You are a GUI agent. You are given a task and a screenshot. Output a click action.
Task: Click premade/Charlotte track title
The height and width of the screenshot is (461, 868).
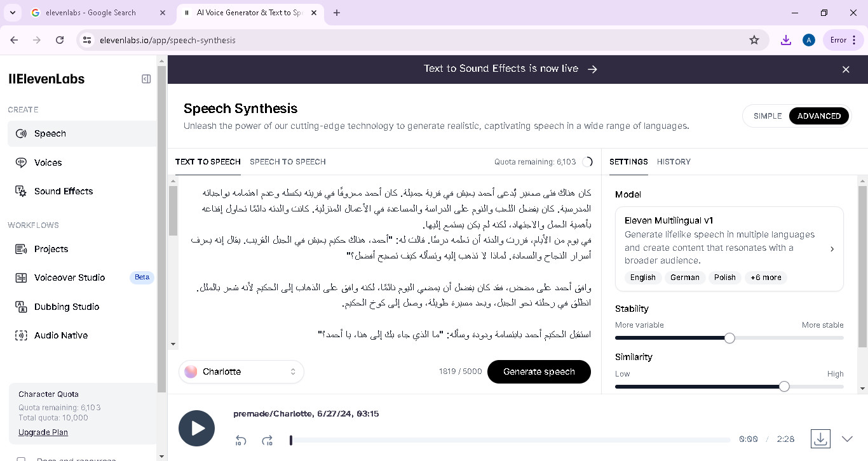[x=306, y=414]
